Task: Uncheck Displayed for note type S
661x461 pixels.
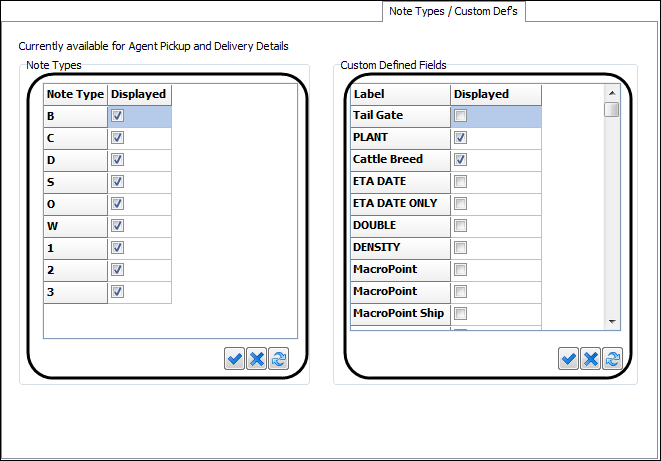Action: (118, 181)
